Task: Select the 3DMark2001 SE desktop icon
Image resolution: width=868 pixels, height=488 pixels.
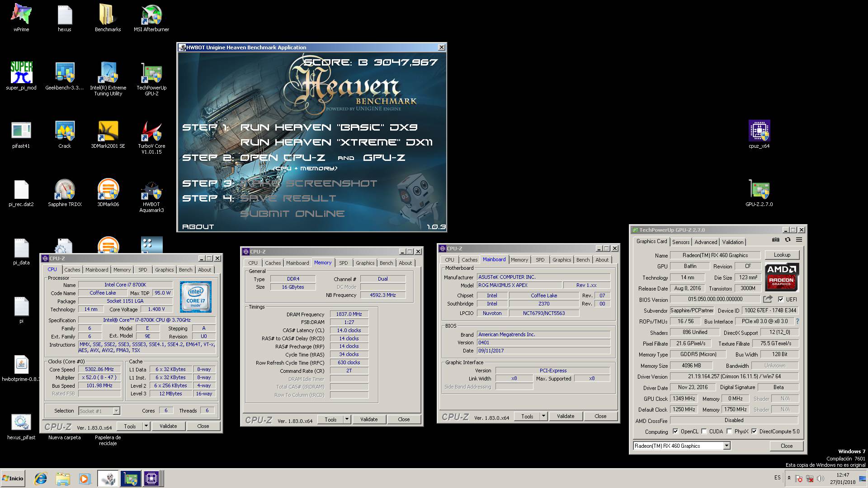Action: click(x=108, y=135)
